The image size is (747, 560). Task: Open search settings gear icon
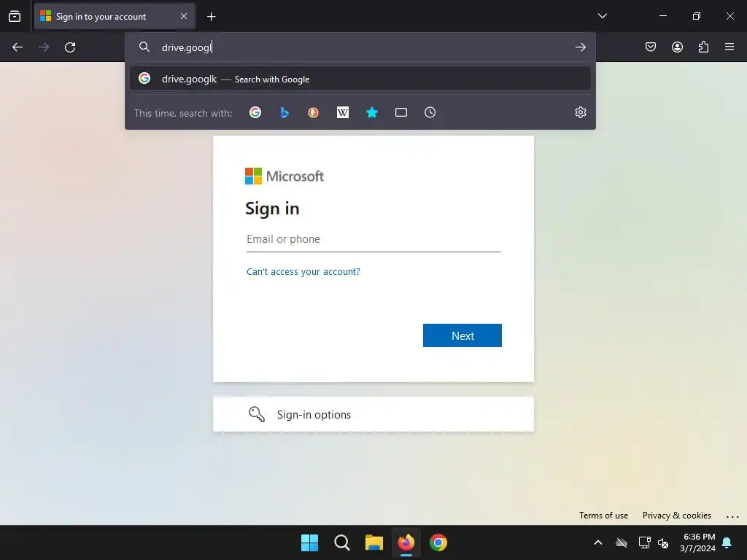coord(580,112)
